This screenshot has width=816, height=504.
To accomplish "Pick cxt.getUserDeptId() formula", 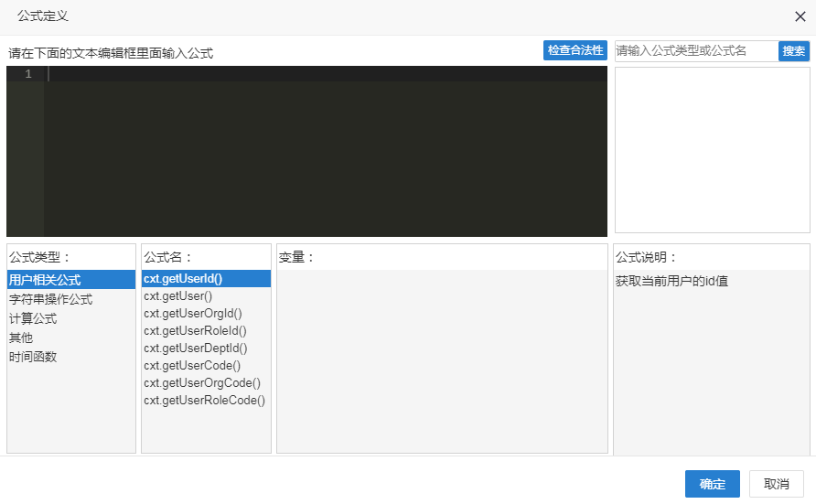I will pyautogui.click(x=195, y=349).
